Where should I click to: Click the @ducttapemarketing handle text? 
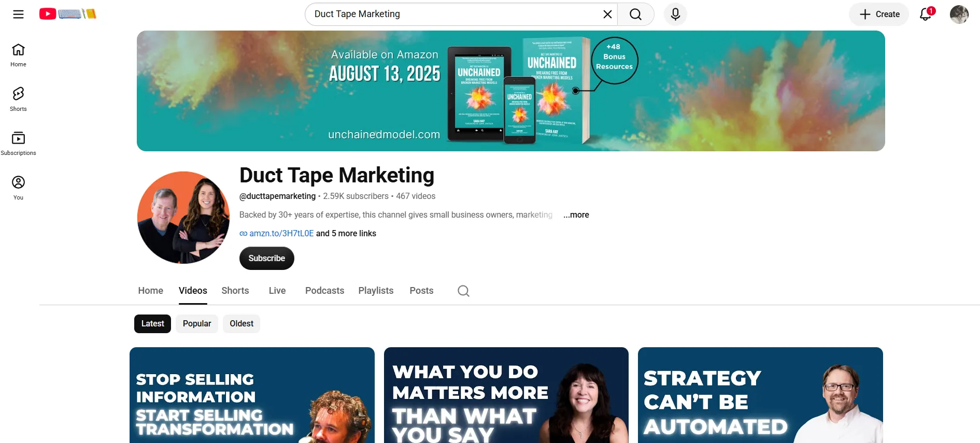(x=277, y=196)
